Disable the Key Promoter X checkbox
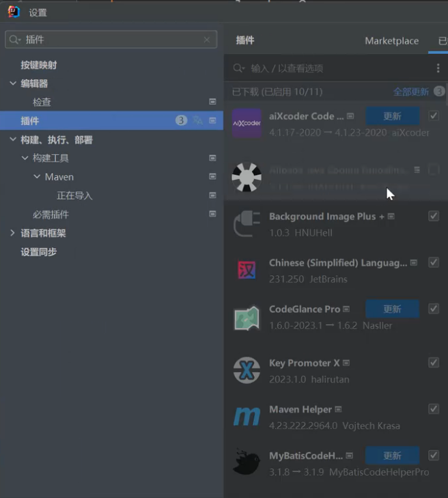Image resolution: width=448 pixels, height=498 pixels. click(434, 362)
